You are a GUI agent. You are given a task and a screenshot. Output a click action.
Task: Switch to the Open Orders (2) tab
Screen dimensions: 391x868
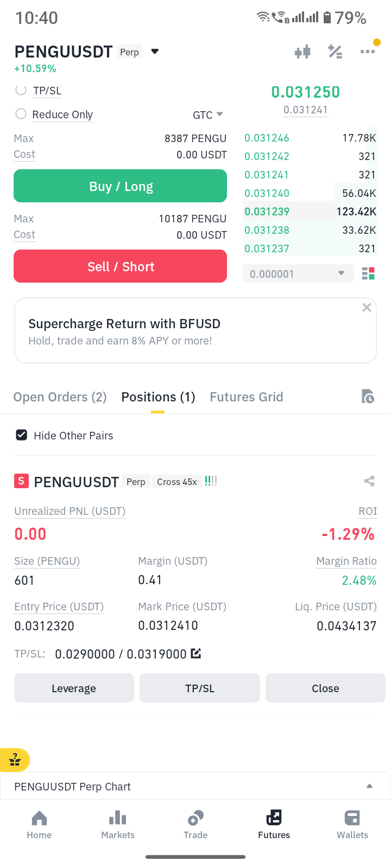pyautogui.click(x=60, y=397)
